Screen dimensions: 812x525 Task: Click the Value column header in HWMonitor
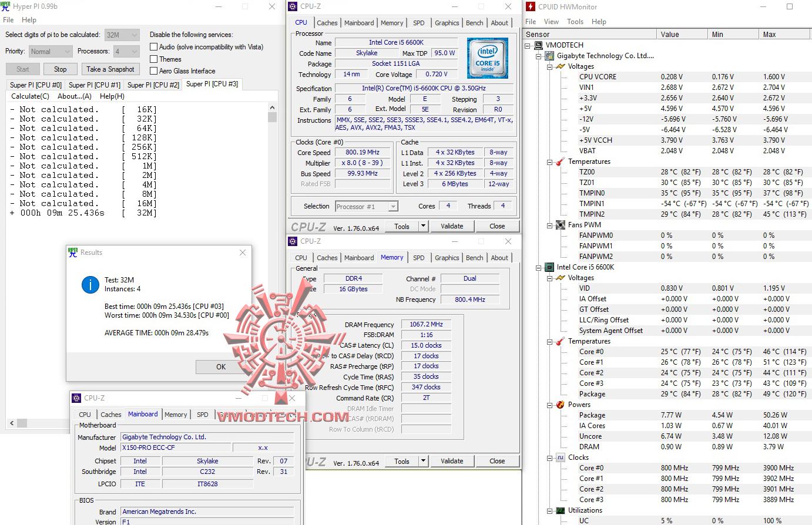pos(683,35)
